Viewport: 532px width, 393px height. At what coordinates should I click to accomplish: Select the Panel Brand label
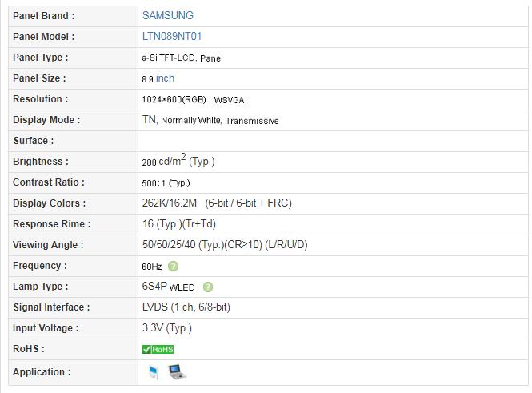point(44,16)
